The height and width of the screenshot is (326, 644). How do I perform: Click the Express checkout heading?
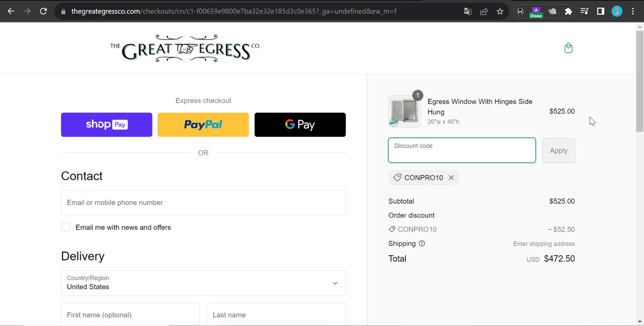[204, 101]
